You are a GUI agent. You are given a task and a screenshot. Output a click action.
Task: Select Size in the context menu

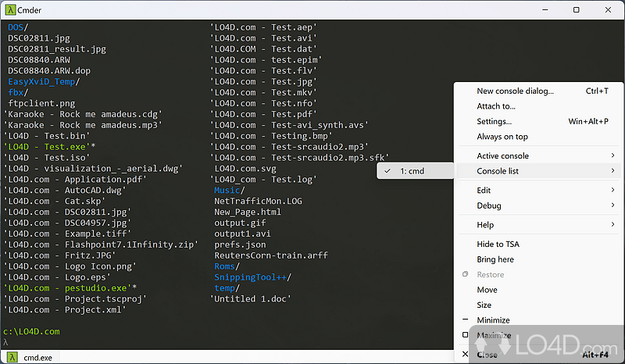tap(539, 305)
